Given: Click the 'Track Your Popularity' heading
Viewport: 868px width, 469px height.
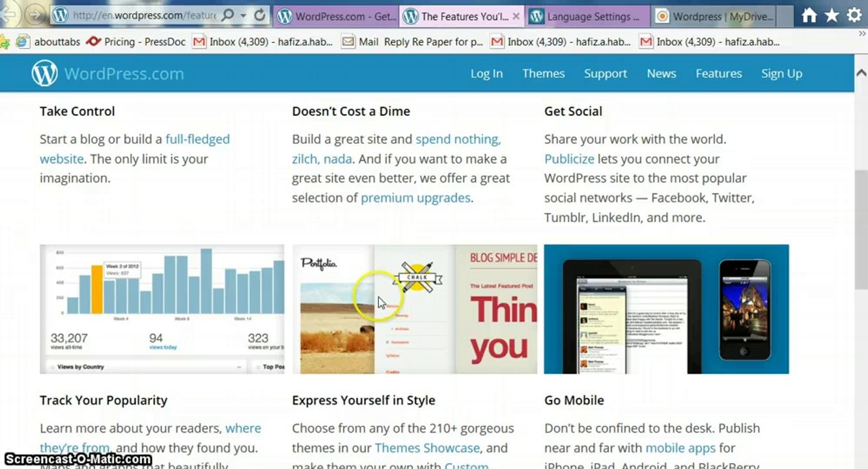Looking at the screenshot, I should tap(104, 401).
